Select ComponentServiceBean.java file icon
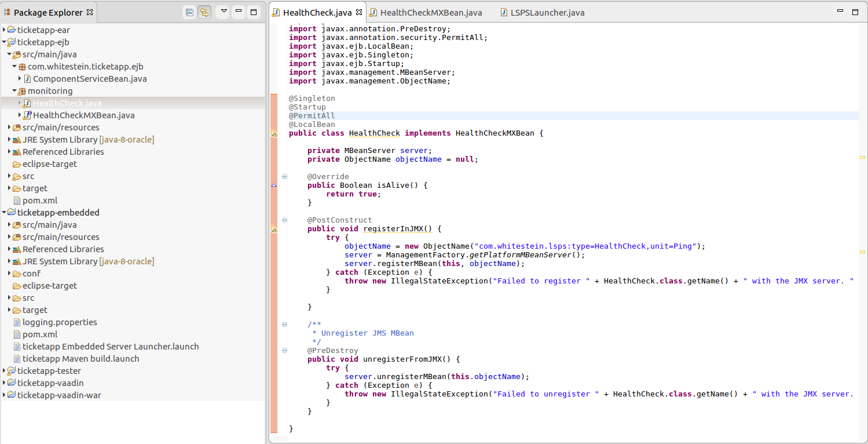 (x=27, y=79)
